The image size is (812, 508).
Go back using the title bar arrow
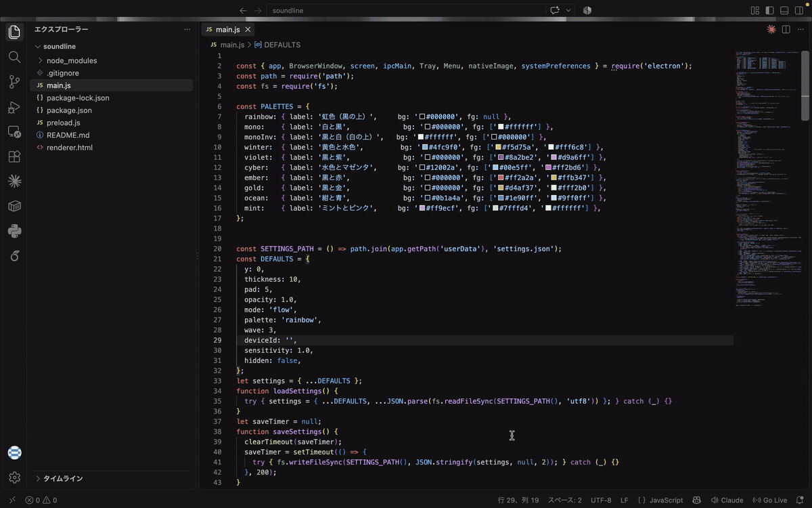[243, 10]
